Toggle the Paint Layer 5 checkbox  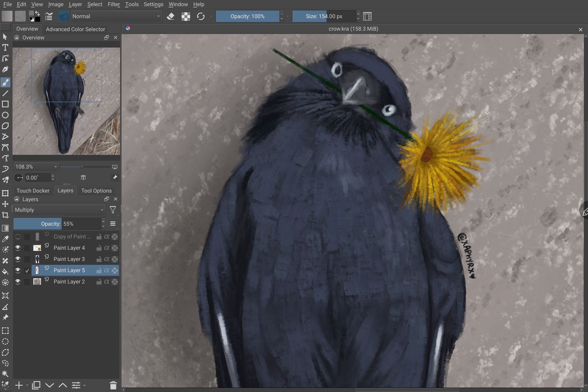pyautogui.click(x=27, y=270)
